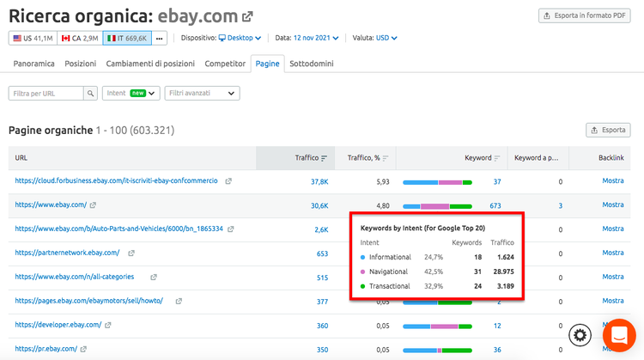This screenshot has width=644, height=360.
Task: Click Mostra backlinks in partnernetwork row
Action: pos(613,253)
